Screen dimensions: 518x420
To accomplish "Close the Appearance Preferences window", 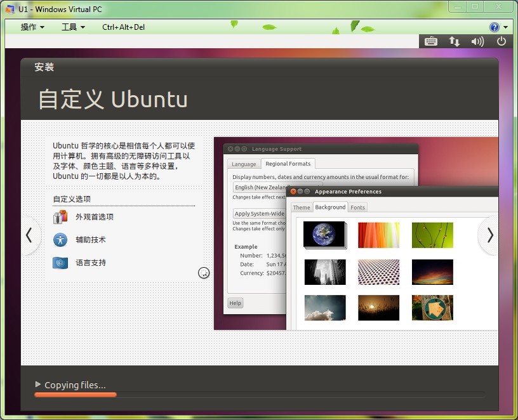I will [x=293, y=192].
